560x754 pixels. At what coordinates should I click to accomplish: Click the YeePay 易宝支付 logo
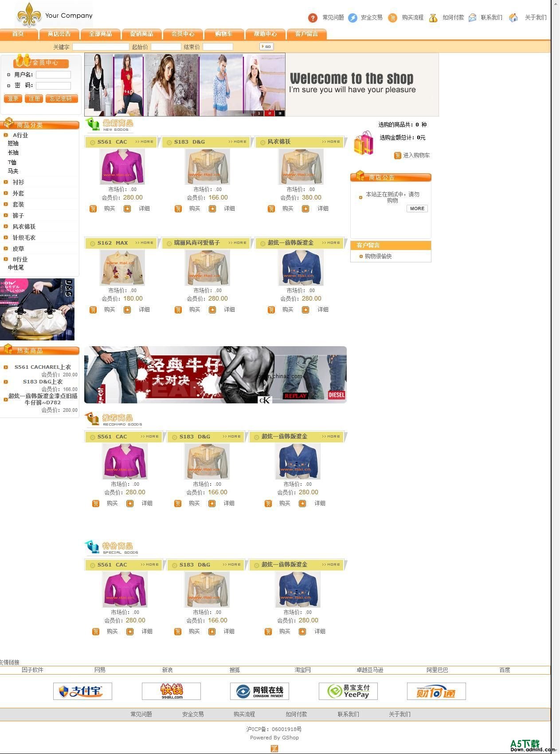[x=348, y=691]
